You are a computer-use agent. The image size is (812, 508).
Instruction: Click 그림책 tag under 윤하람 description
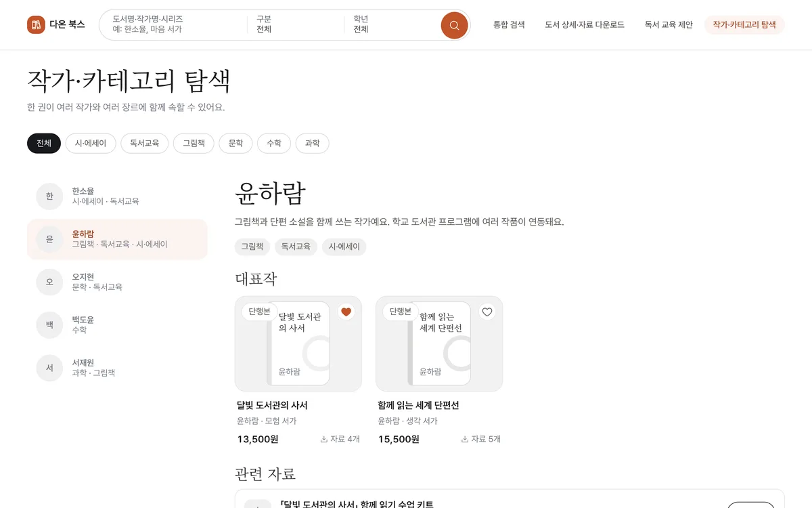252,247
